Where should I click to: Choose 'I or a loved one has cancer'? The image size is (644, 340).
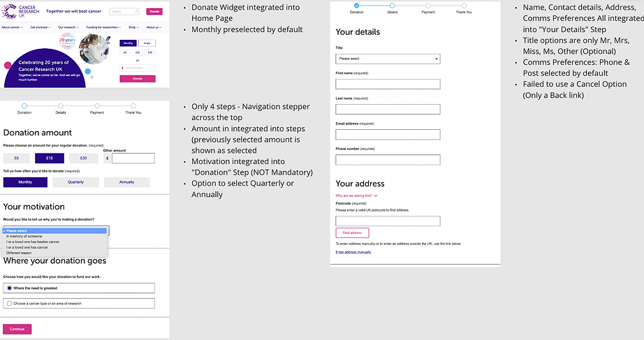(55, 248)
